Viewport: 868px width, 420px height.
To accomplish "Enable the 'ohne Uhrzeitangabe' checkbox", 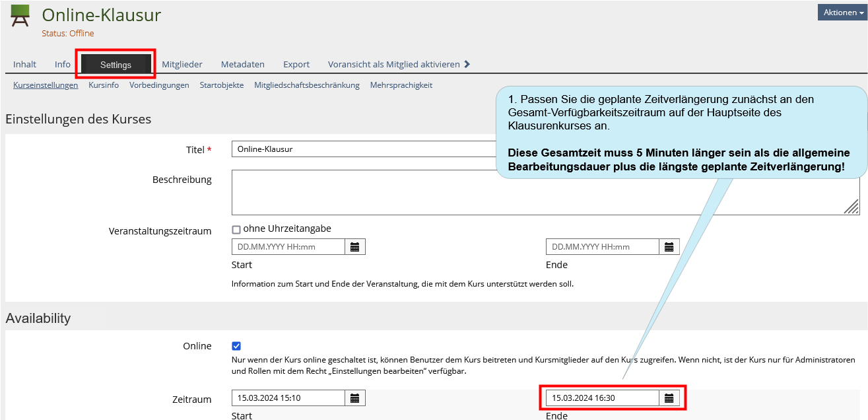I will tap(236, 230).
